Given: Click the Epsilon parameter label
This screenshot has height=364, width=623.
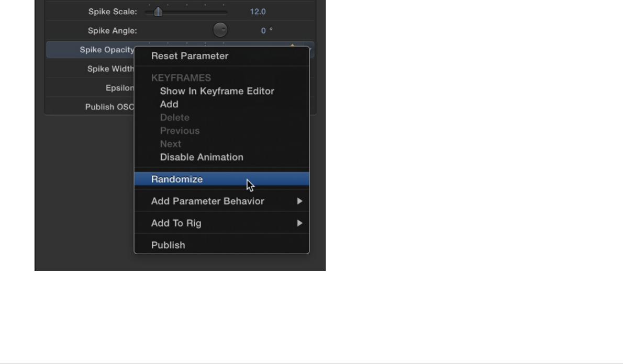Looking at the screenshot, I should coord(119,88).
